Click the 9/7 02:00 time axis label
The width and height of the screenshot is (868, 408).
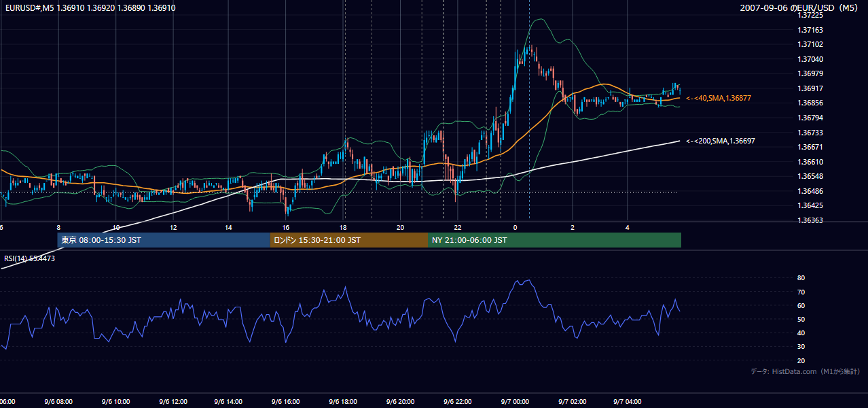(571, 402)
